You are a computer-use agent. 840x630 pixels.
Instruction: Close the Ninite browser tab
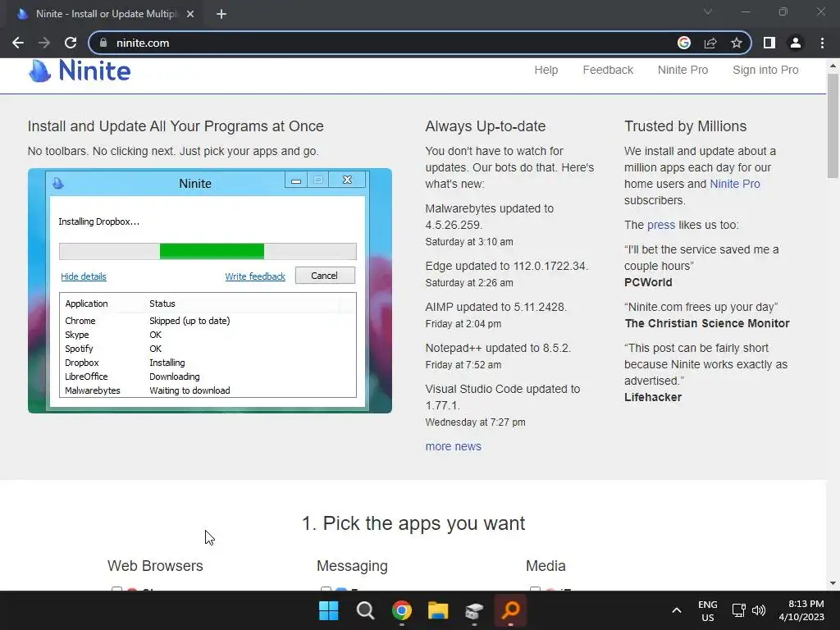click(x=190, y=14)
